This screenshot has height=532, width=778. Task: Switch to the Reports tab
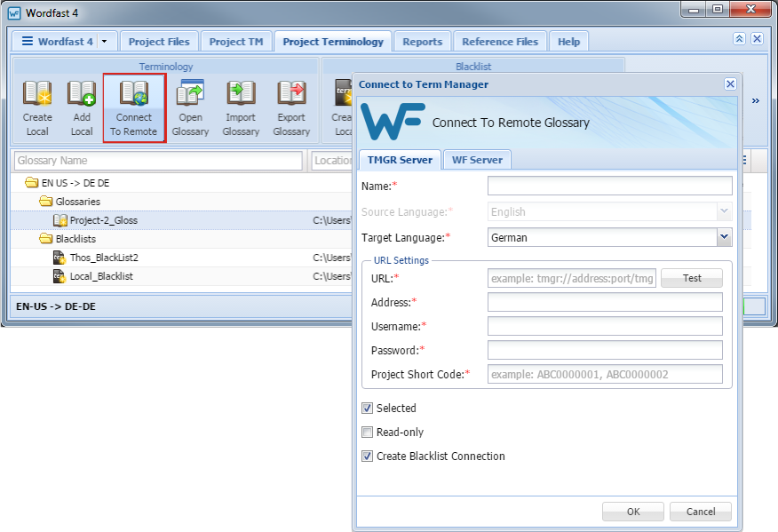[422, 42]
